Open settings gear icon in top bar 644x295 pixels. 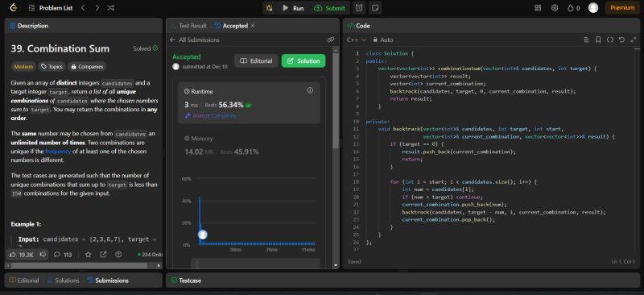point(555,8)
